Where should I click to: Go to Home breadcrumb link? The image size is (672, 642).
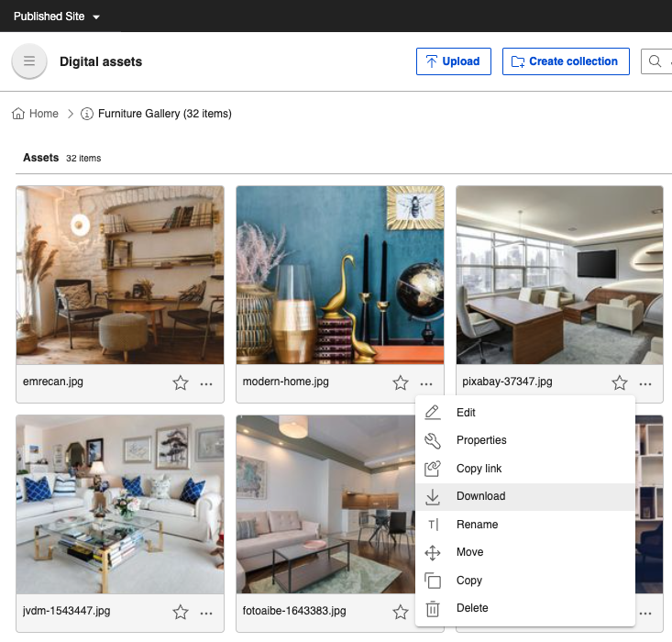pyautogui.click(x=43, y=114)
